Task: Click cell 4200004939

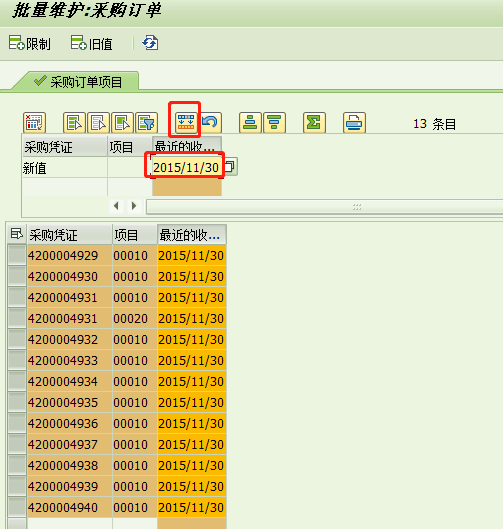Action: (69, 486)
